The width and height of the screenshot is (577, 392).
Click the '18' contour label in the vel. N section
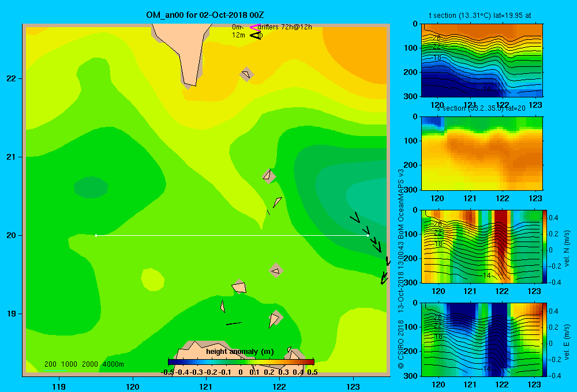coord(438,244)
